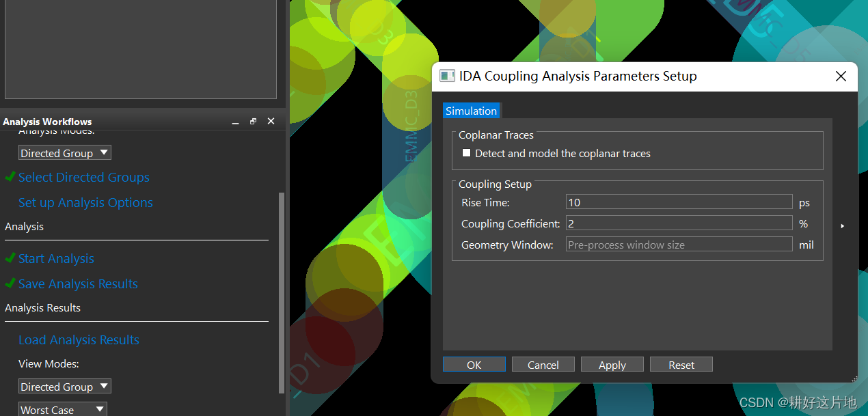Undock the Analysis Workflows panel via float icon
Image resolution: width=868 pixels, height=416 pixels.
[252, 120]
